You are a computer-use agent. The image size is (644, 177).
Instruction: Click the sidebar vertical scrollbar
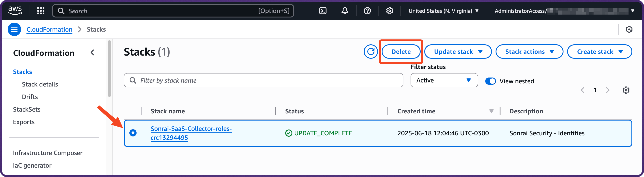pyautogui.click(x=109, y=69)
